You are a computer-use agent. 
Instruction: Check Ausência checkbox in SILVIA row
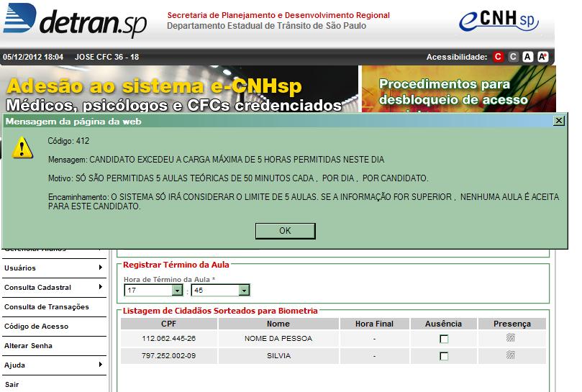444,356
